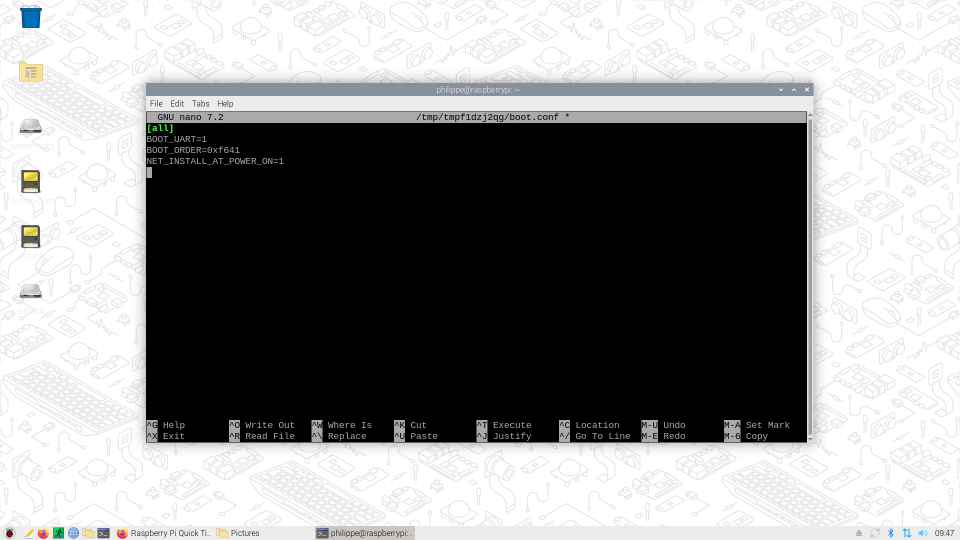Open the volume speaker tray control

click(923, 533)
